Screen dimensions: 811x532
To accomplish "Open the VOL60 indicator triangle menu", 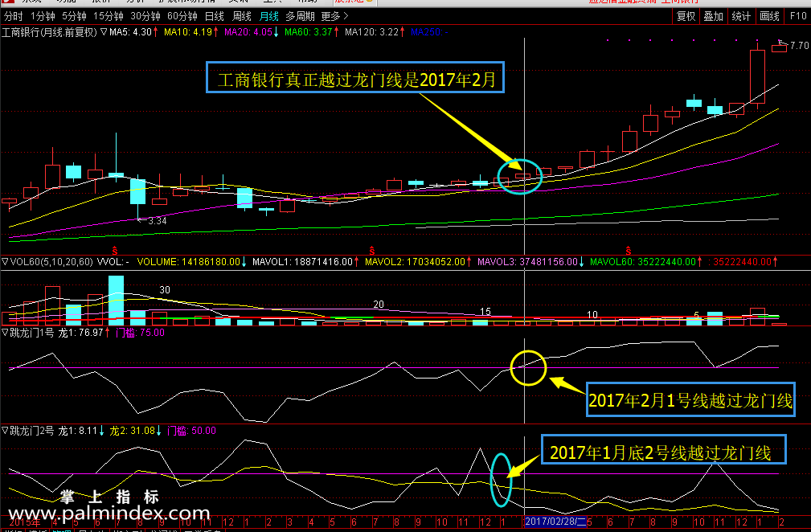I will pos(5,262).
